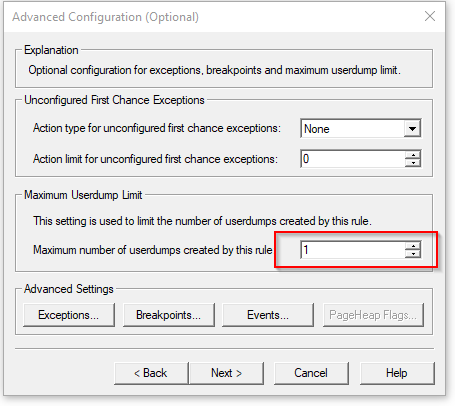The image size is (455, 406).
Task: Close the Advanced Configuration dialog
Action: coord(430,16)
